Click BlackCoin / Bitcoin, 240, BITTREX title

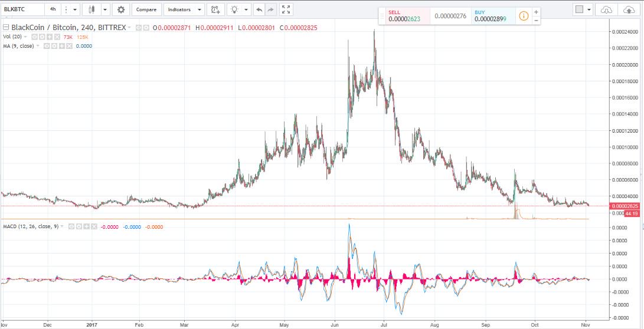68,28
